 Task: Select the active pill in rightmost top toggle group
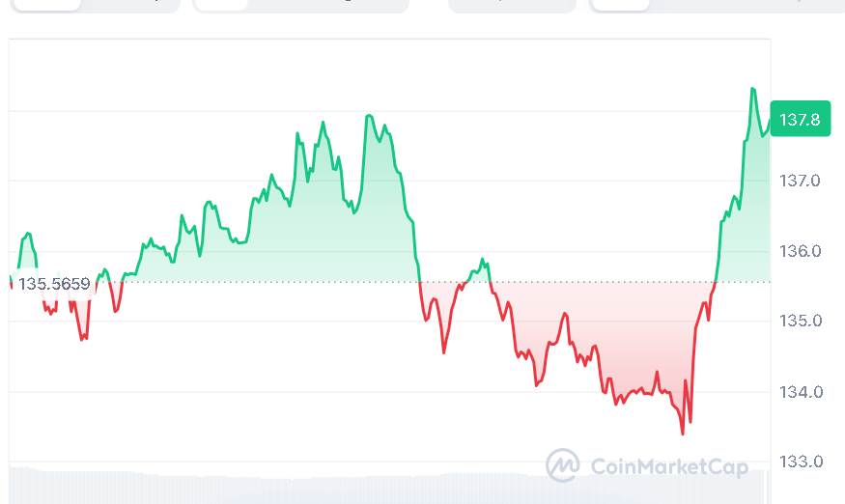tap(620, 4)
